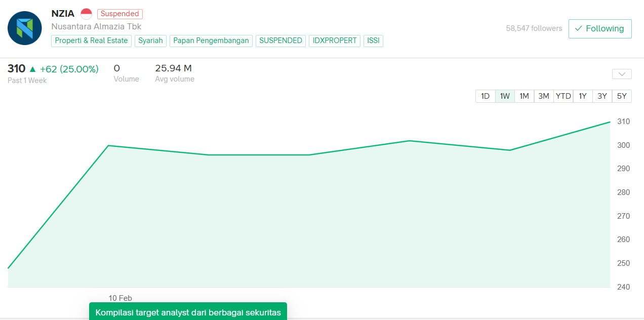
Task: Select the 1D timeframe
Action: 485,96
